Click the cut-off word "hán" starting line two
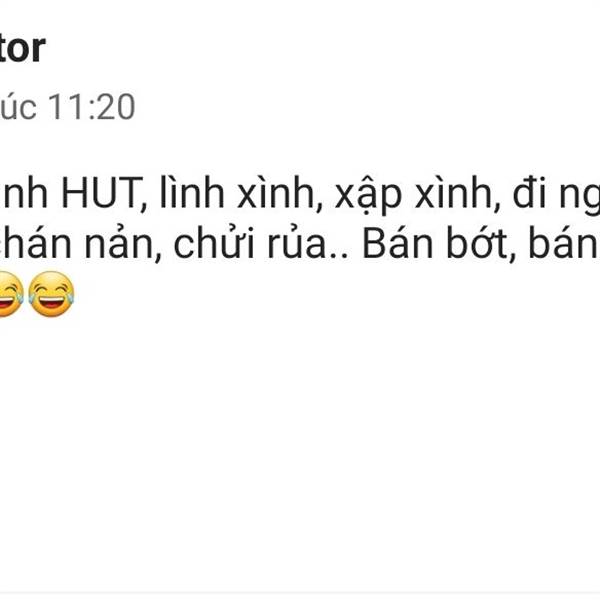The width and height of the screenshot is (600, 600). point(37,244)
